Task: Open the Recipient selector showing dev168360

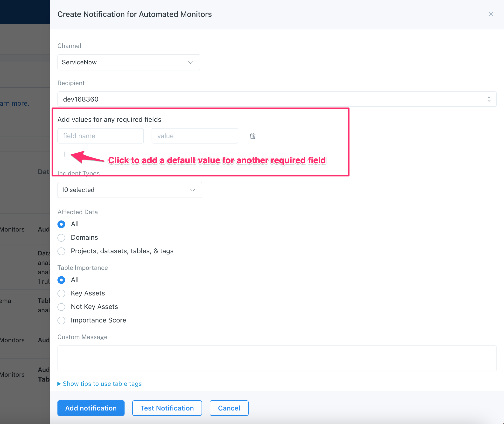Action: tap(277, 99)
